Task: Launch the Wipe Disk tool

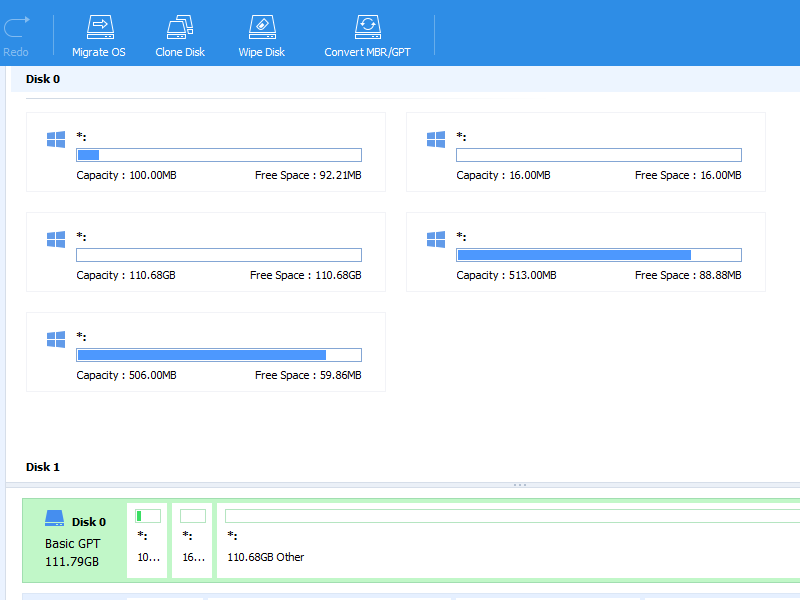Action: (261, 27)
